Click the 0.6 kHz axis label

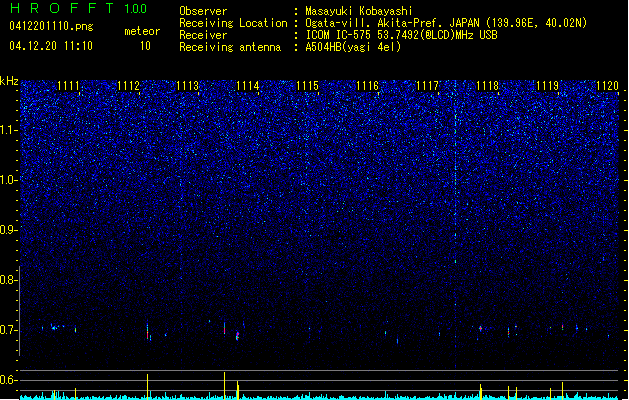point(8,380)
